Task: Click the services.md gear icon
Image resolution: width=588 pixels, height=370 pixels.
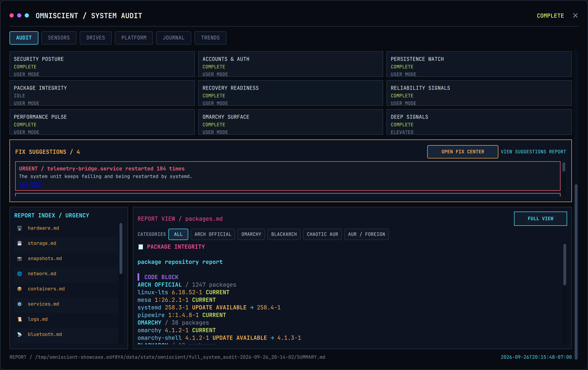Action: click(19, 304)
